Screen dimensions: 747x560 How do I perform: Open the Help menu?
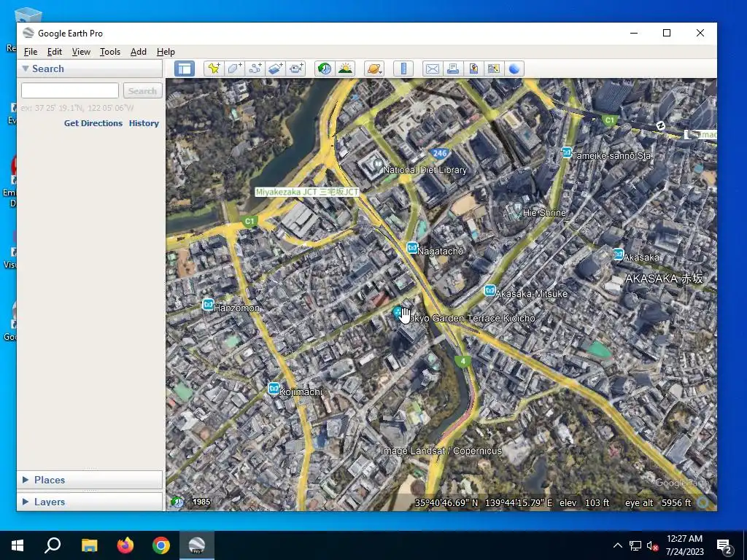tap(166, 52)
